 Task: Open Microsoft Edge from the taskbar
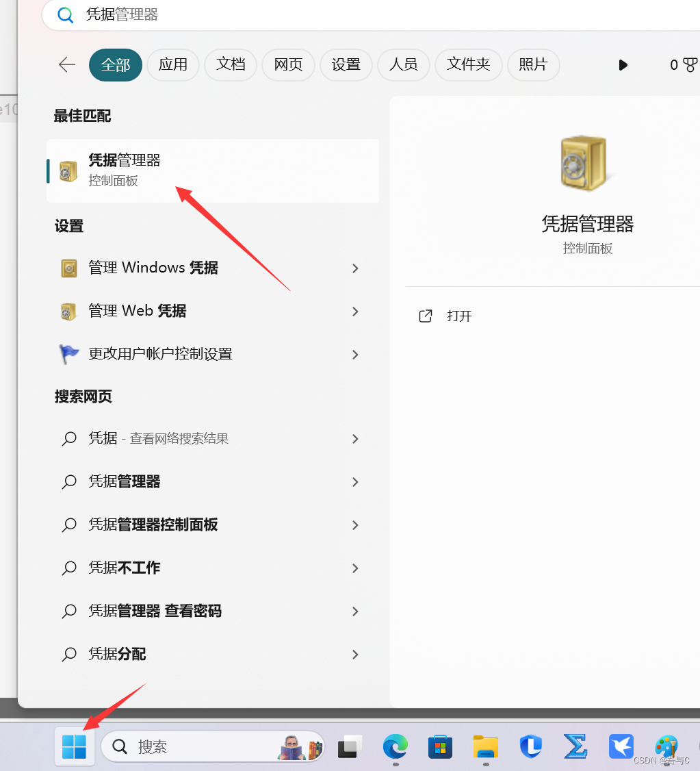[x=395, y=746]
